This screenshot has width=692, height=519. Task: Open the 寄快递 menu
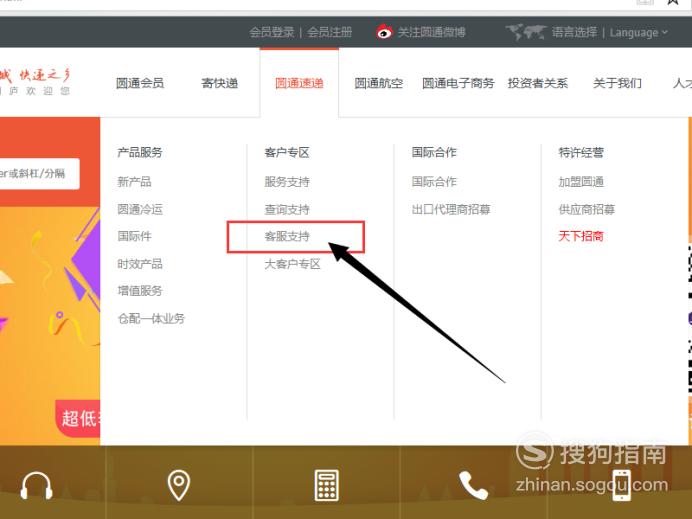(x=219, y=83)
